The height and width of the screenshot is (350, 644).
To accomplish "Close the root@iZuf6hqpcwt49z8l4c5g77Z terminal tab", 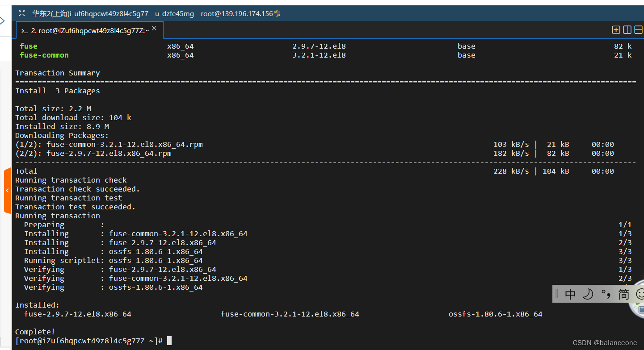I will tap(154, 28).
